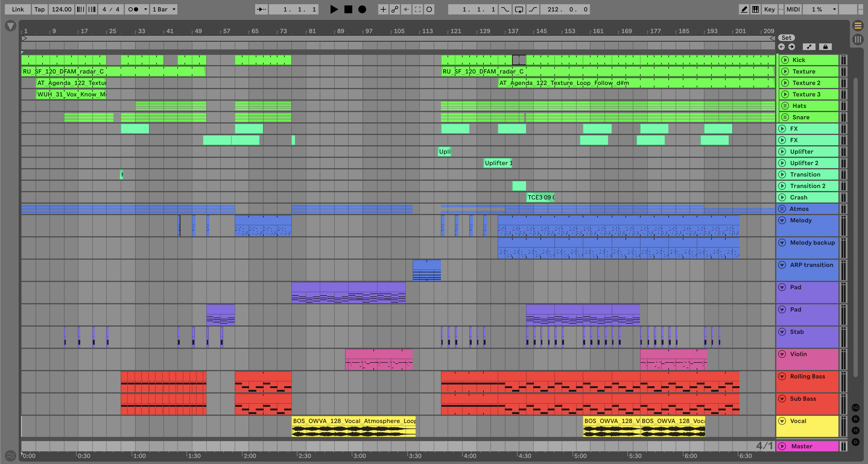Image resolution: width=868 pixels, height=464 pixels.
Task: Select the Master track header
Action: tap(802, 446)
